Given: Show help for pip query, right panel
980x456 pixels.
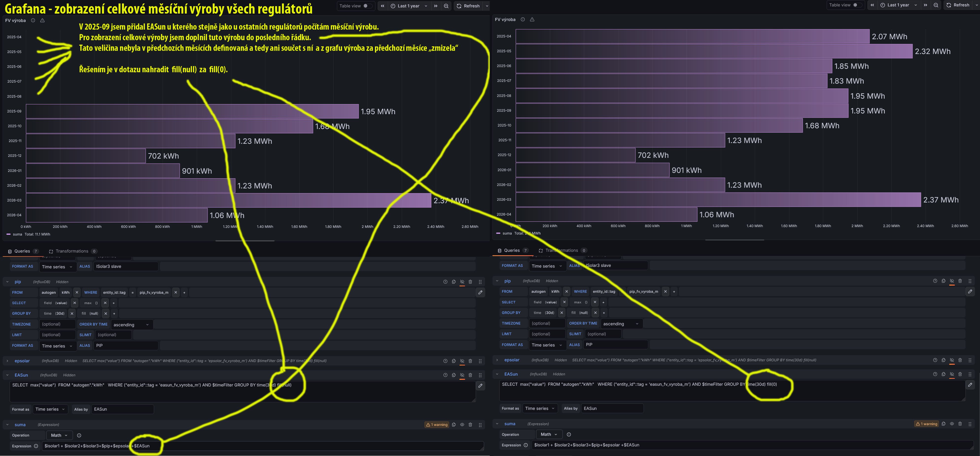Looking at the screenshot, I should [935, 281].
